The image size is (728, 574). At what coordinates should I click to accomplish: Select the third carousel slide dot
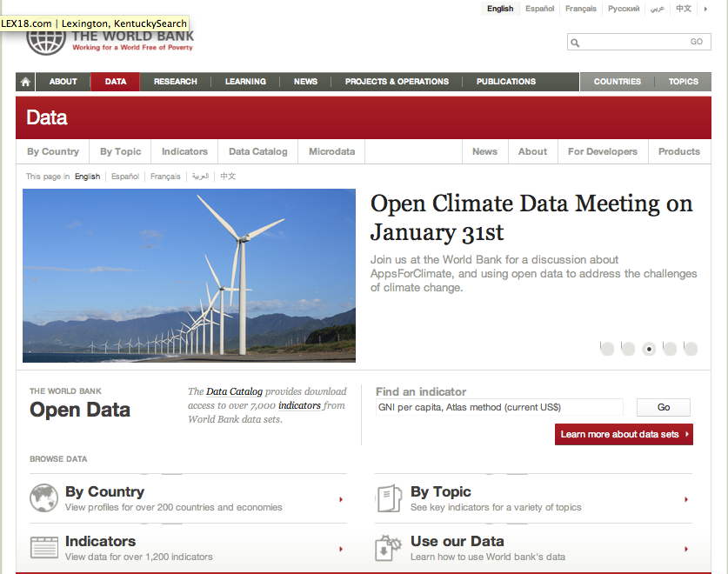(649, 349)
